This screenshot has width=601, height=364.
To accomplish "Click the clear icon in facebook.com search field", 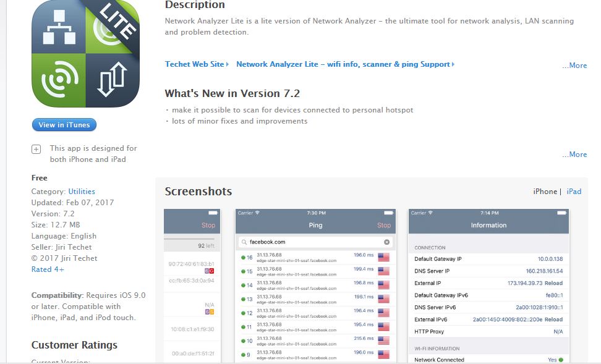I will [x=387, y=242].
